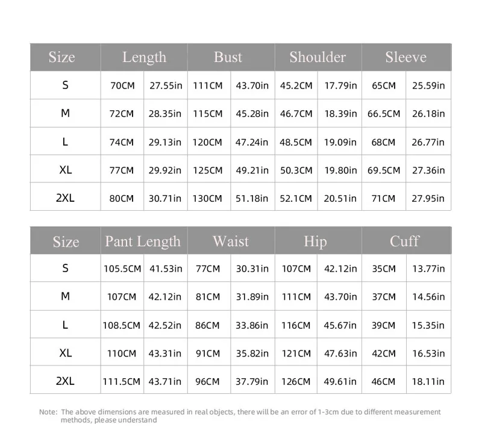Select the 105.5CM pant length cell

point(121,269)
